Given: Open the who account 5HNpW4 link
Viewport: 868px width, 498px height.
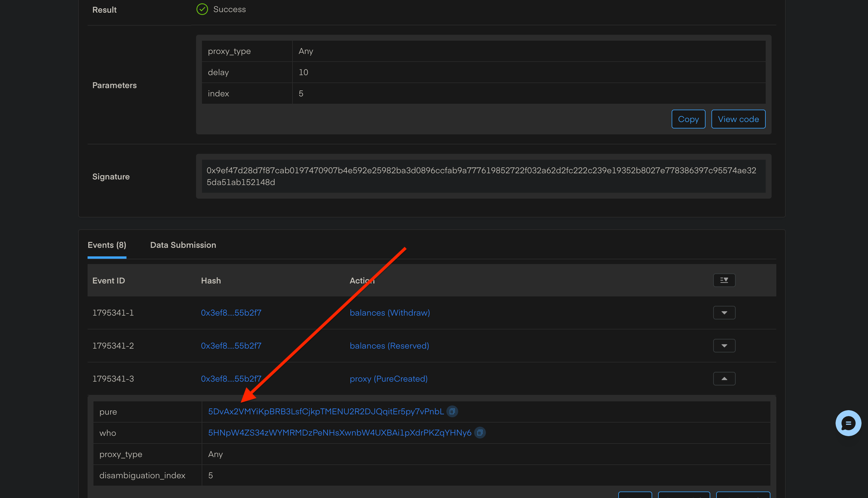Looking at the screenshot, I should [339, 433].
